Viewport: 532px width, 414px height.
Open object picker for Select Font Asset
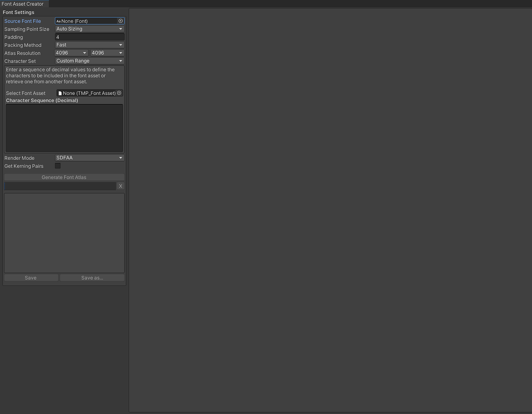120,93
